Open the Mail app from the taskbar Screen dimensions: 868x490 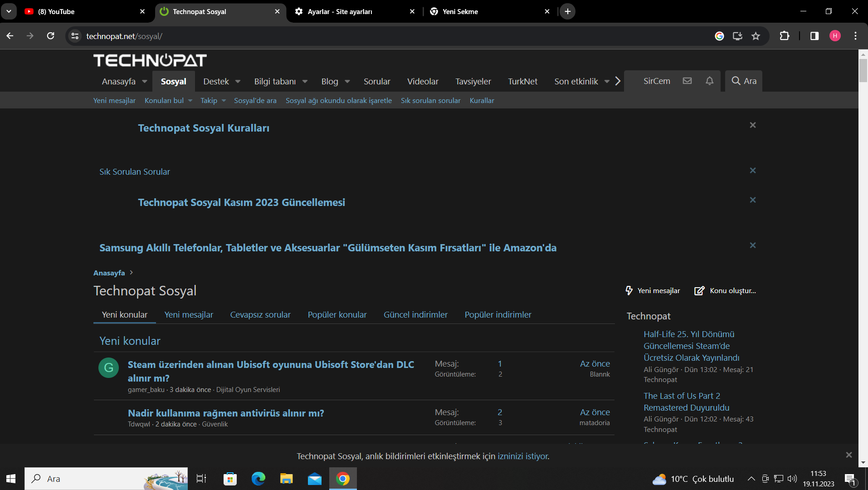point(315,479)
